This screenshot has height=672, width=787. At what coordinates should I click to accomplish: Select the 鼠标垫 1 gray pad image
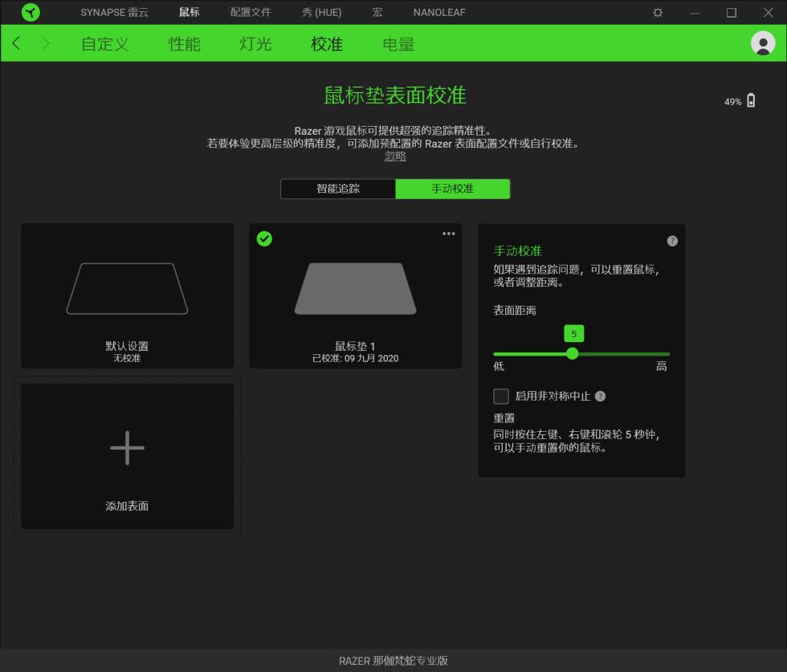[355, 288]
